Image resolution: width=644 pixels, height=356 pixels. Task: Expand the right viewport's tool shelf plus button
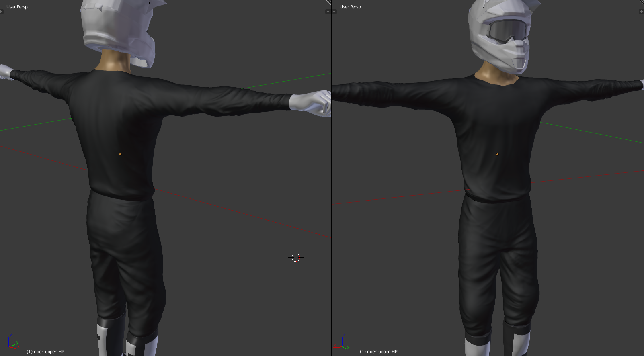[334, 12]
